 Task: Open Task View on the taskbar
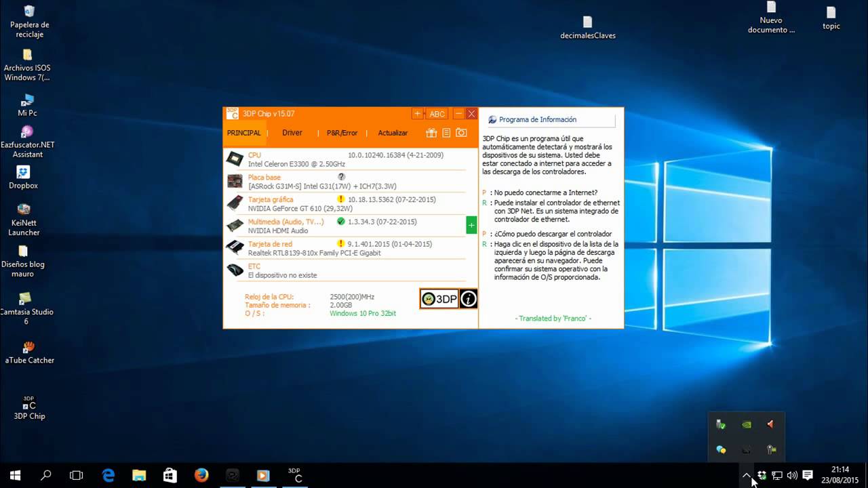[77, 476]
